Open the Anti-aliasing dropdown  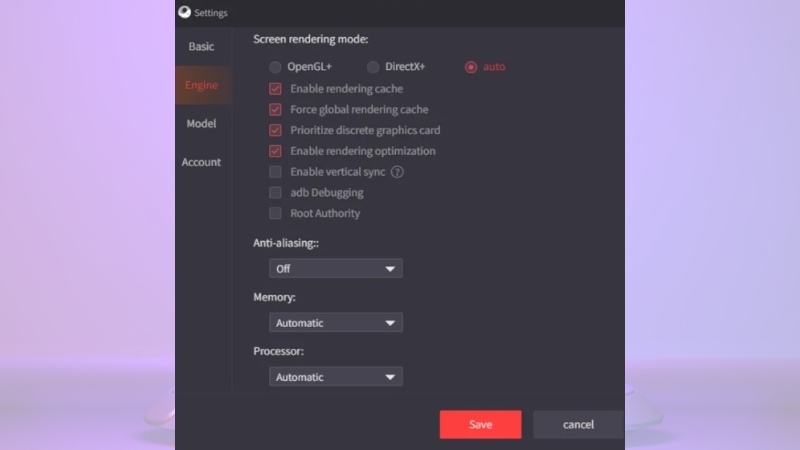coord(336,269)
